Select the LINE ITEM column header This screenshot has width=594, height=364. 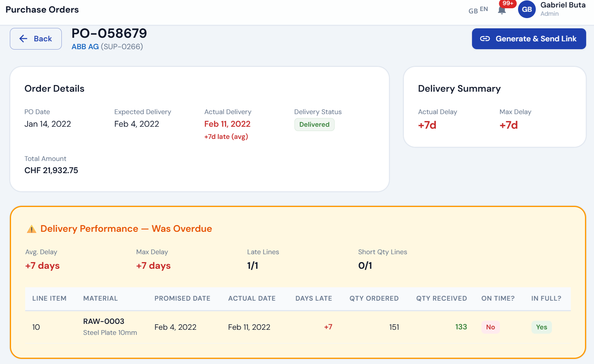49,298
